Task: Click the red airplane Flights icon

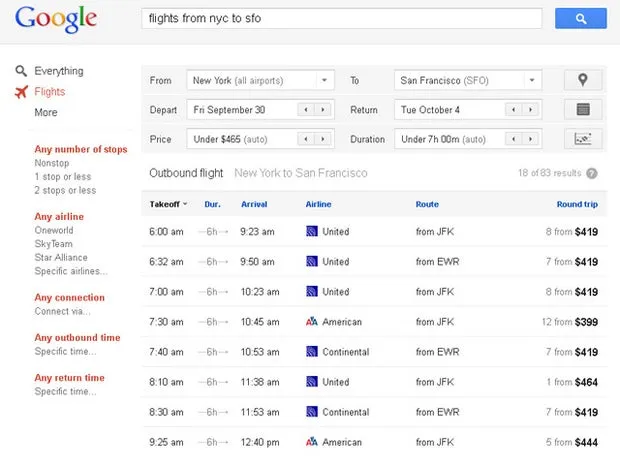Action: tap(21, 92)
